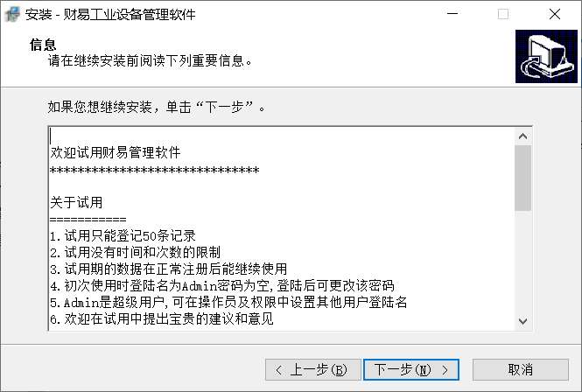Image resolution: width=582 pixels, height=392 pixels.
Task: Click the 信息 header title
Action: pyautogui.click(x=43, y=45)
